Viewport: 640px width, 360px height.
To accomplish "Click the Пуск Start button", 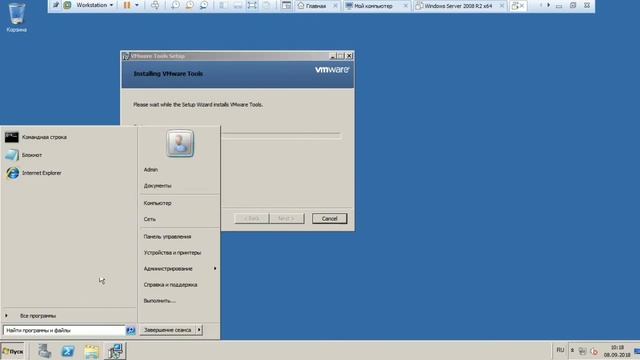I will tap(12, 351).
